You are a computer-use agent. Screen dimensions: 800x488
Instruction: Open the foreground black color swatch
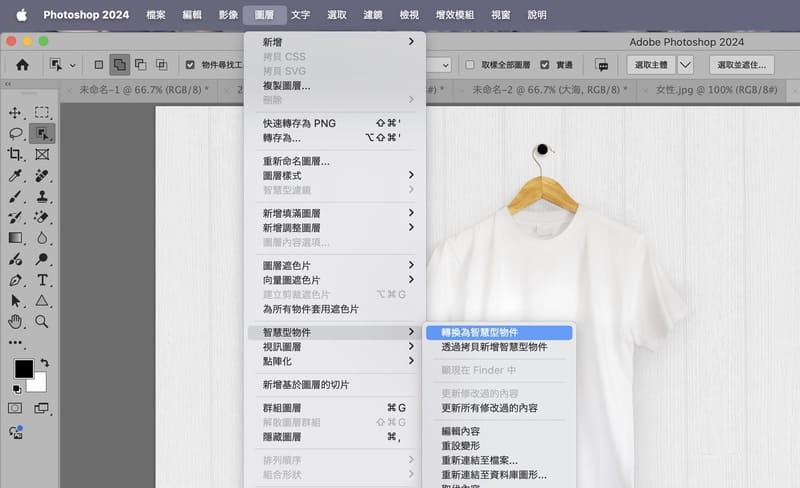click(x=23, y=369)
